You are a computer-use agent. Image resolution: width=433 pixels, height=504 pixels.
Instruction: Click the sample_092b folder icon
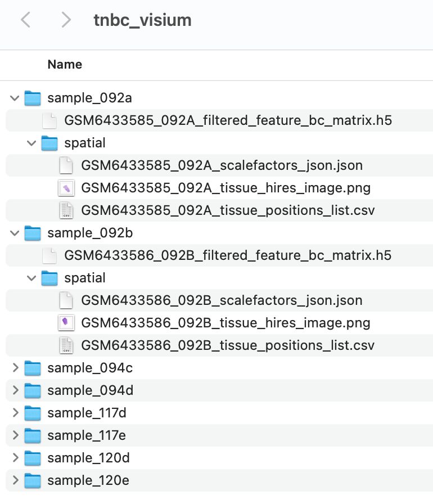tap(33, 233)
